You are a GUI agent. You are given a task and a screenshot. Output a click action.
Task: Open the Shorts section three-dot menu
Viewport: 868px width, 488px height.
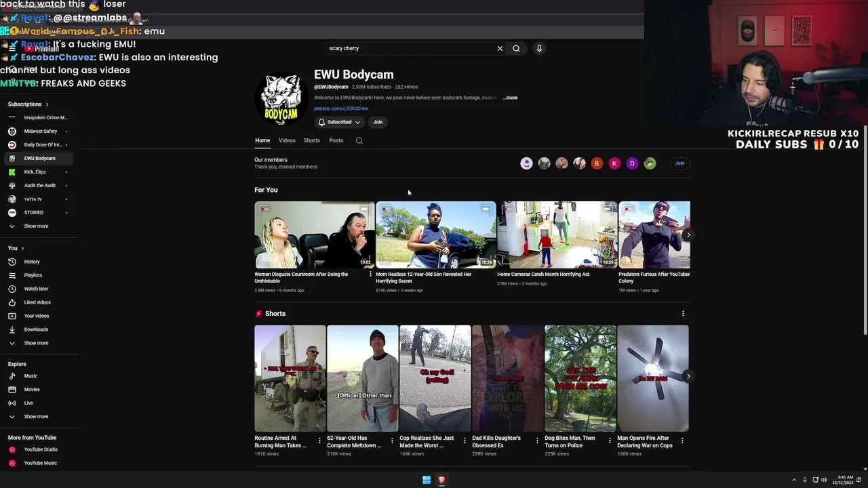click(x=683, y=314)
